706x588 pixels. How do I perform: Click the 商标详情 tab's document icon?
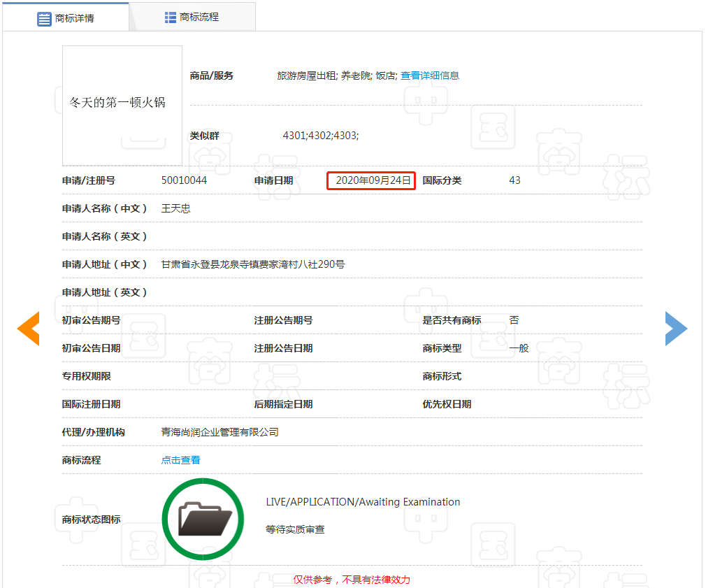pyautogui.click(x=45, y=18)
